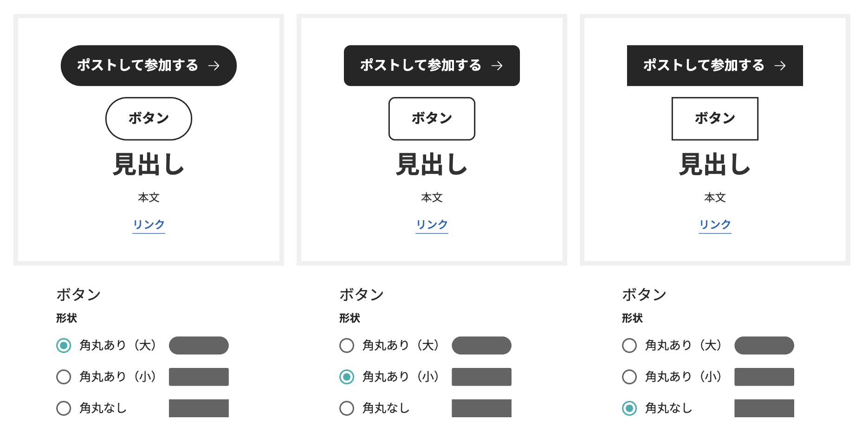Open リンク in the middle preview card
This screenshot has height=446, width=868.
[x=432, y=225]
